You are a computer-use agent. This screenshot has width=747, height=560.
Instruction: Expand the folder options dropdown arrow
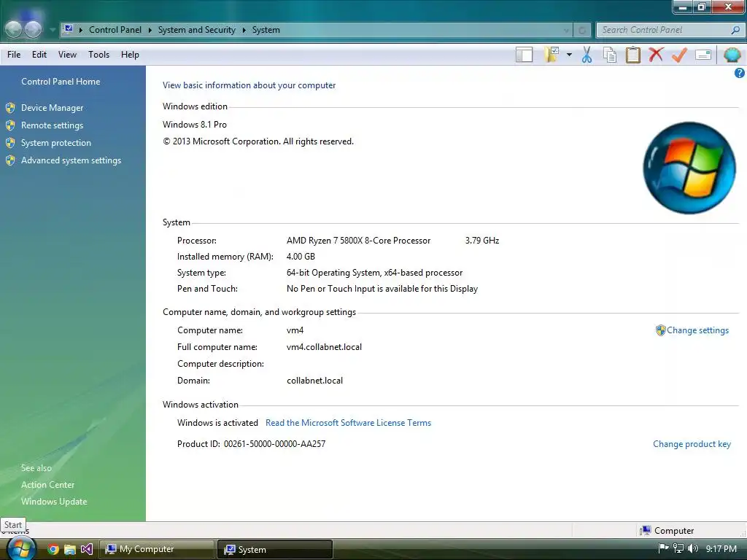[x=569, y=55]
